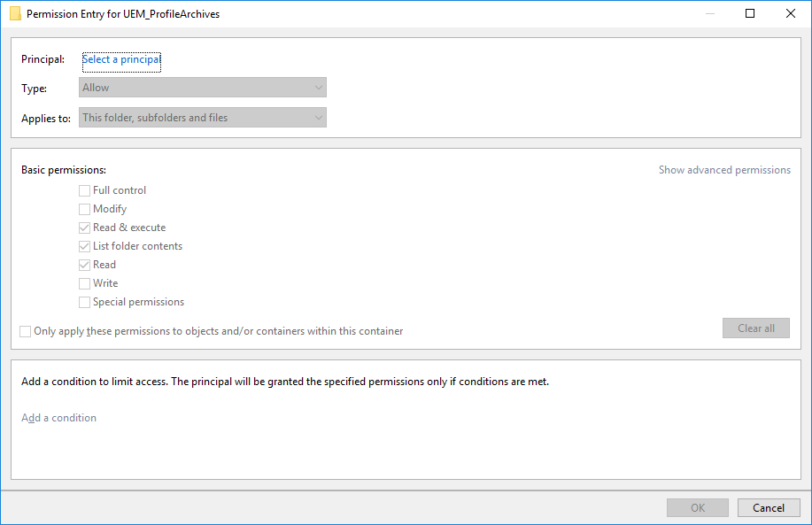The width and height of the screenshot is (812, 525).
Task: Tick the Special permissions checkbox
Action: click(85, 302)
